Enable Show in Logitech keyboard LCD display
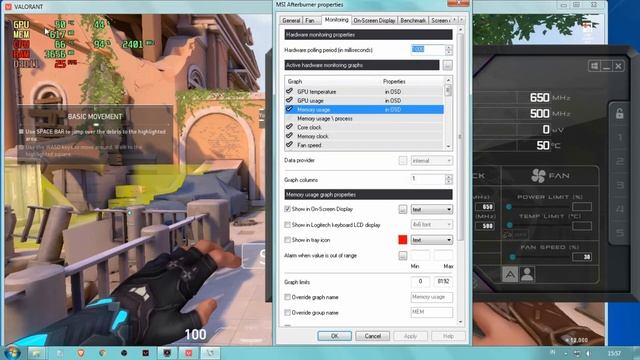Screen dimensions: 640x360 pos(287,225)
